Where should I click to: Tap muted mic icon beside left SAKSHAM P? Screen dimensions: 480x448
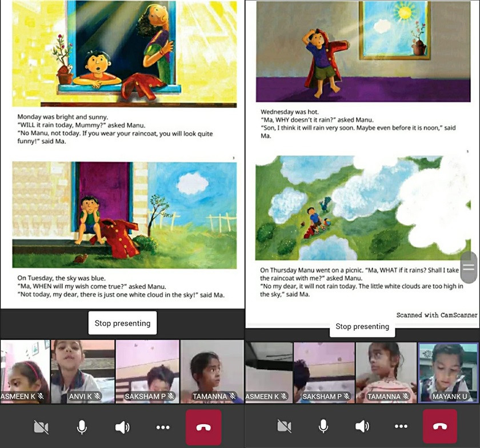(171, 396)
